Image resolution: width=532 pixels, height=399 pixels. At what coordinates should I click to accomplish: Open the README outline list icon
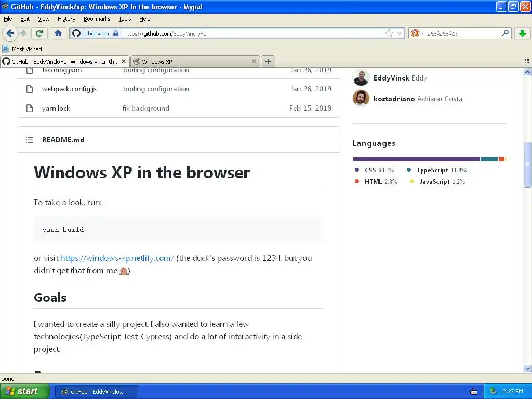(30, 140)
